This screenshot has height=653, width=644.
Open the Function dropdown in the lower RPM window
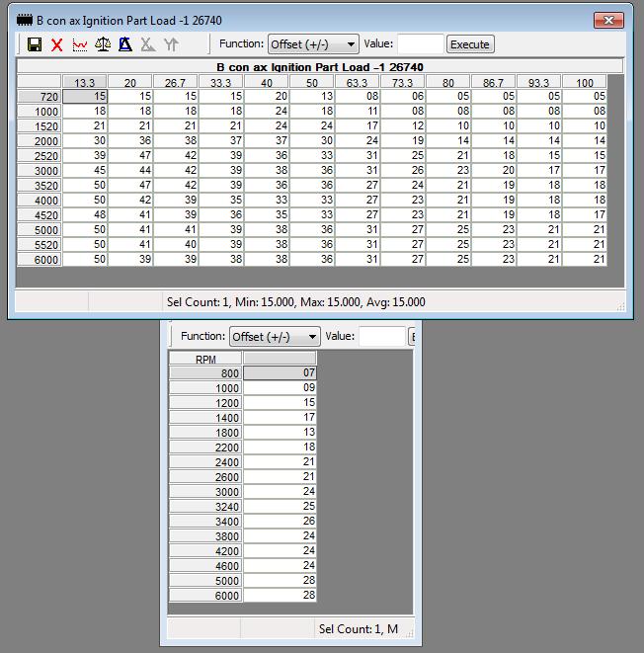pyautogui.click(x=275, y=337)
